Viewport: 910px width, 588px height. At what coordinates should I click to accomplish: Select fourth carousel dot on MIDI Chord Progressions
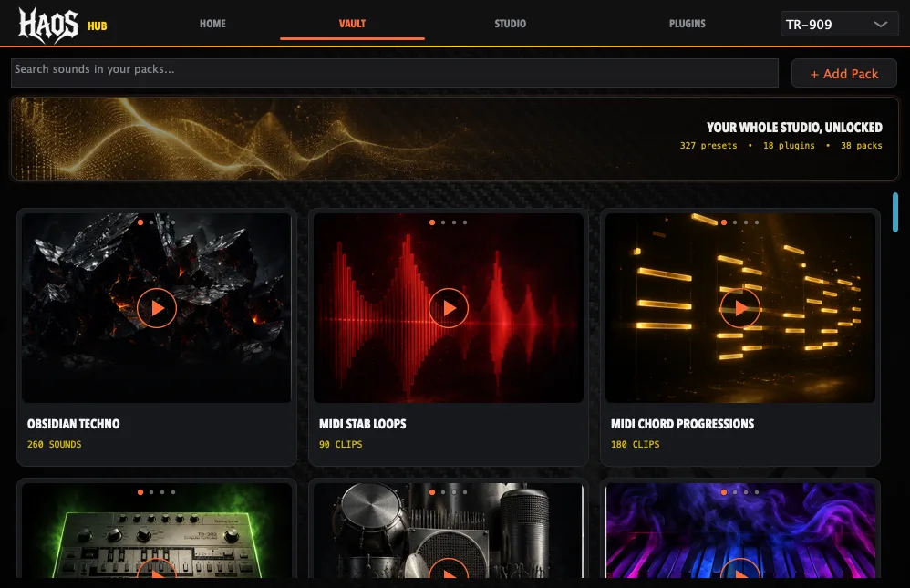tap(757, 222)
